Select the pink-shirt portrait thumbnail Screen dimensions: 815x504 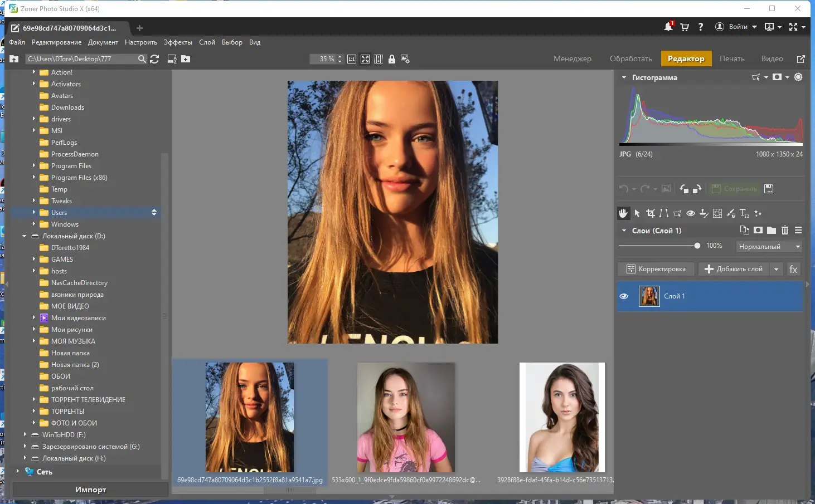pyautogui.click(x=406, y=418)
